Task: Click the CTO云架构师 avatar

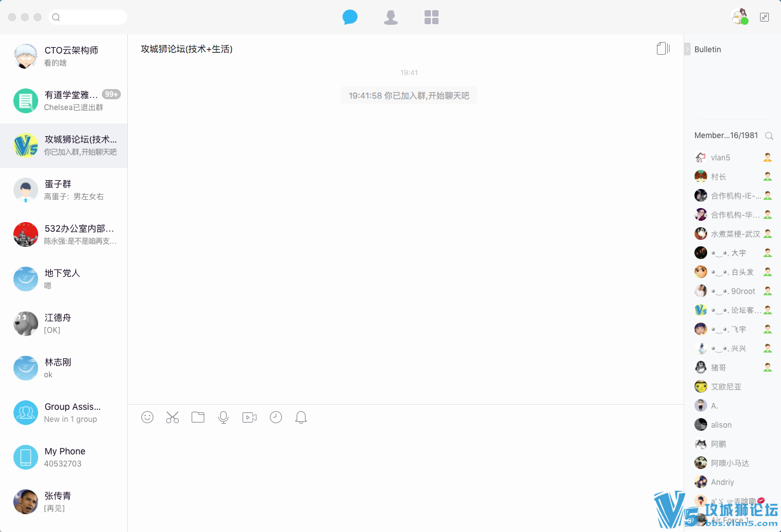Action: 26,56
